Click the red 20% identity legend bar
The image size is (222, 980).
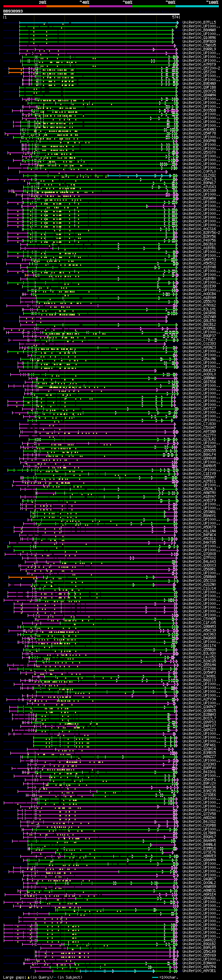(25, 6)
